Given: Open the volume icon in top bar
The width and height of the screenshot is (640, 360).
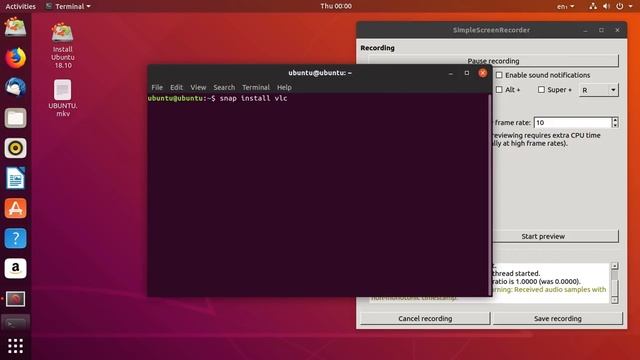Looking at the screenshot, I should click(x=606, y=6).
